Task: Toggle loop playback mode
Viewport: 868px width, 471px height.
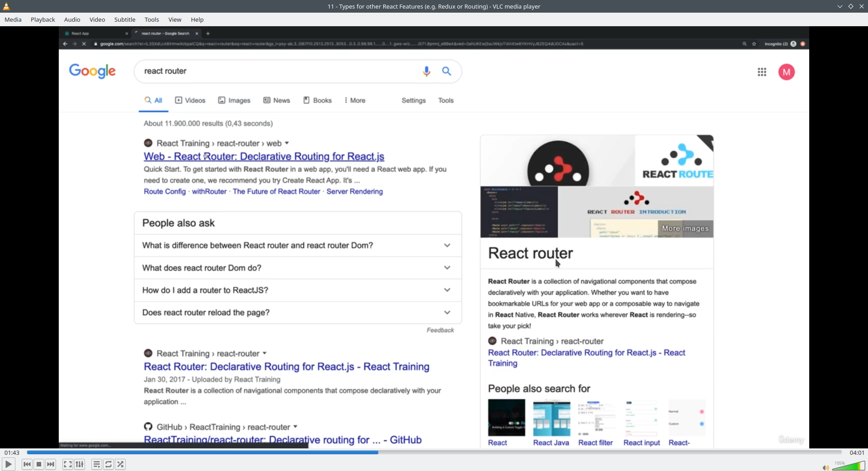Action: [109, 464]
